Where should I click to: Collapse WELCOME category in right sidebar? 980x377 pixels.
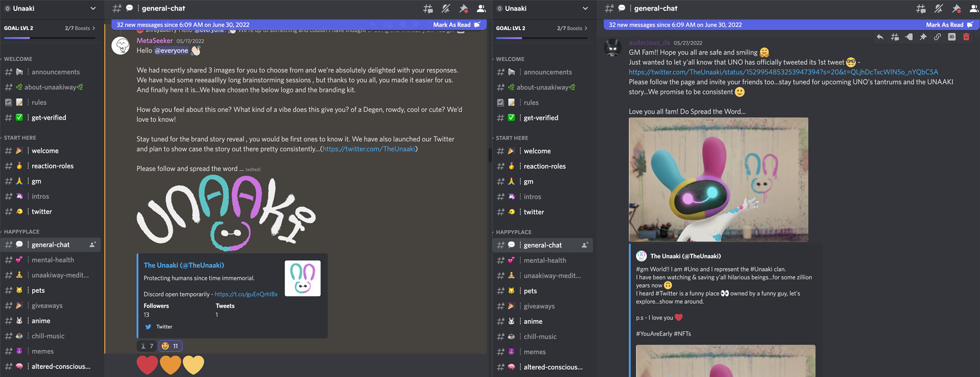[x=510, y=59]
